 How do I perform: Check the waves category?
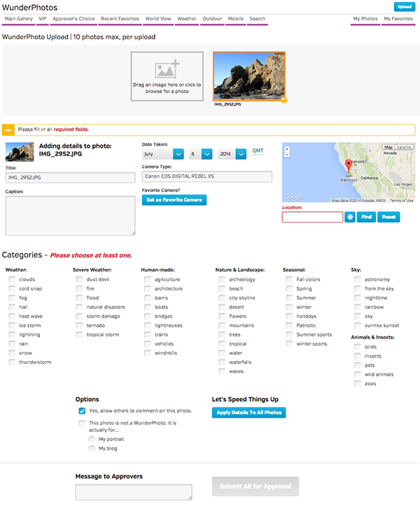(222, 372)
